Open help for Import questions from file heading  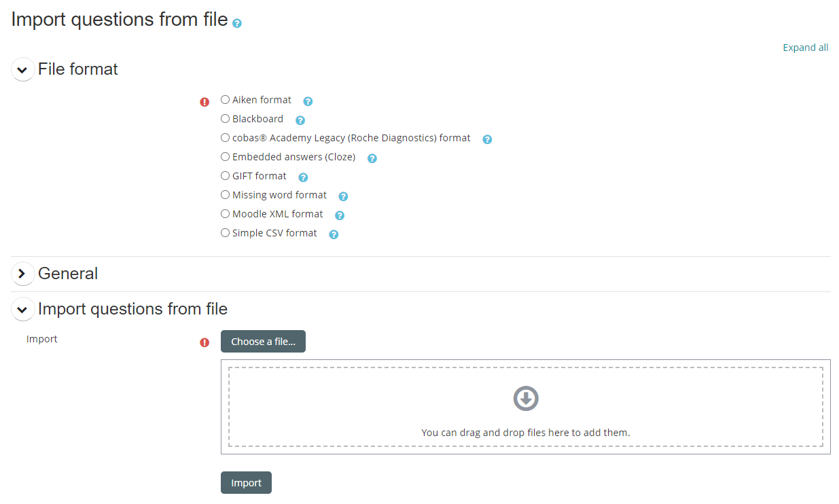tap(236, 23)
